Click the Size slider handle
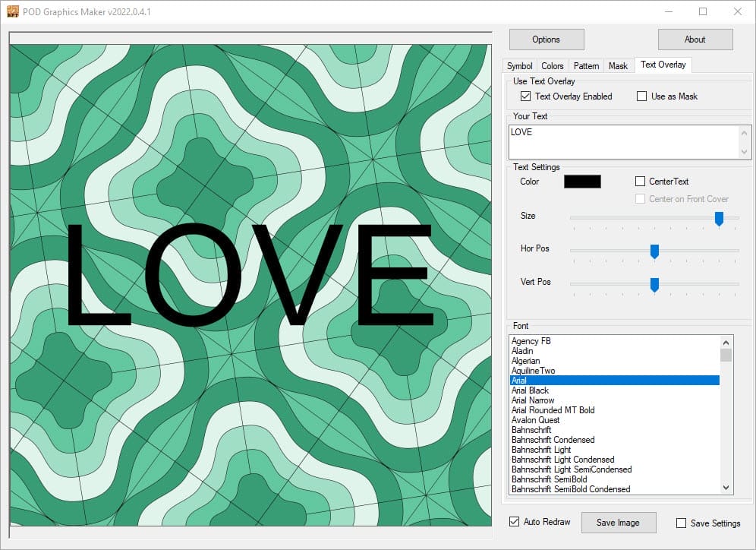The height and width of the screenshot is (550, 756). [719, 219]
